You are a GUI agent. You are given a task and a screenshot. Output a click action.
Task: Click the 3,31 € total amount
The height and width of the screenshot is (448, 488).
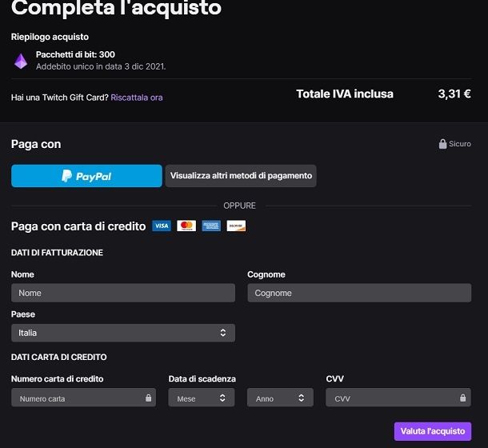(x=454, y=94)
